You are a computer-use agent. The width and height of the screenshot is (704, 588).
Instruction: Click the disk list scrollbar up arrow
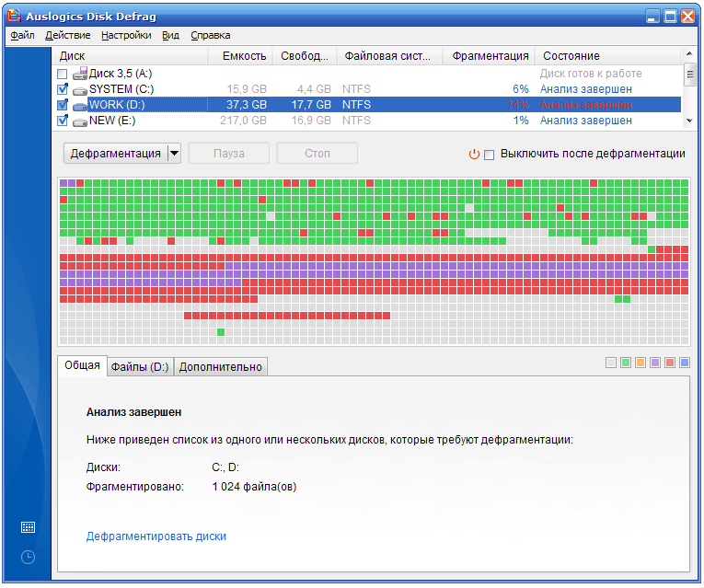[689, 54]
